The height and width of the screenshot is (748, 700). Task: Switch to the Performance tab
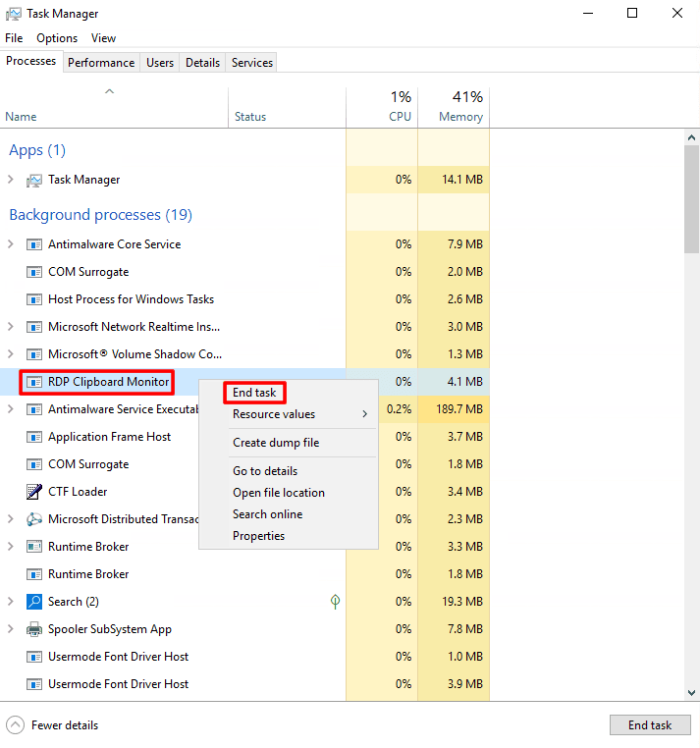point(101,62)
